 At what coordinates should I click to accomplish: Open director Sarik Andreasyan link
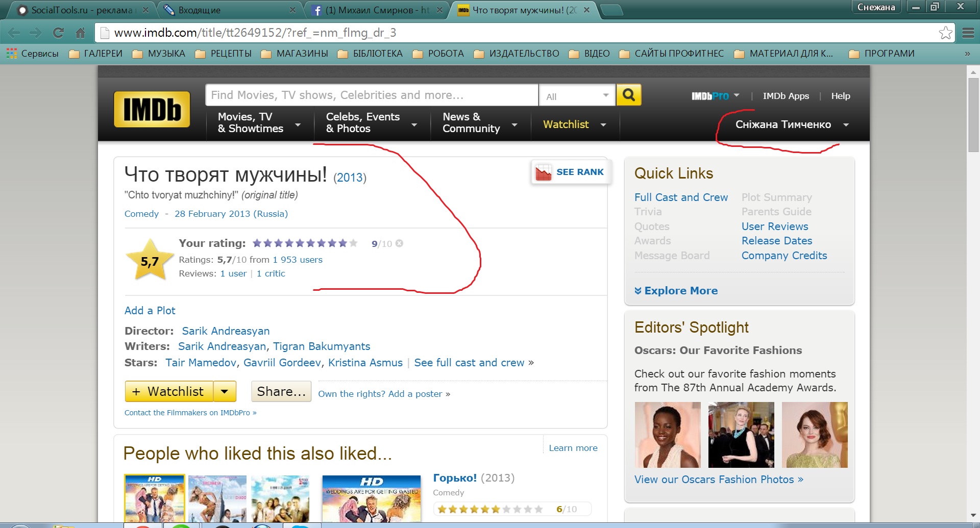(x=226, y=331)
